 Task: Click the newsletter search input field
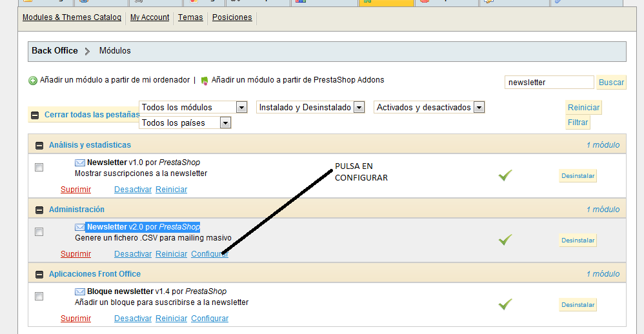click(x=548, y=83)
